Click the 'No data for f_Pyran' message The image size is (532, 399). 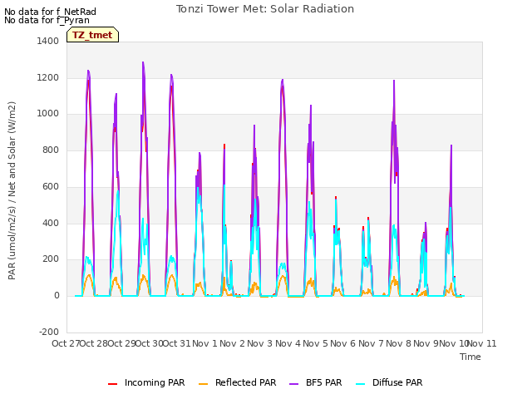47,20
